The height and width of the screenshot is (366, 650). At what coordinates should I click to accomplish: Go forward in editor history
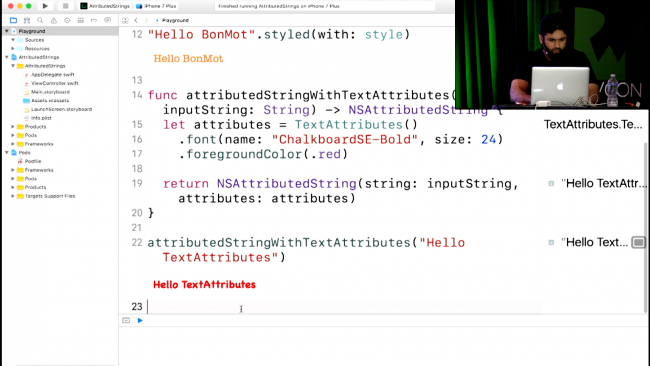tap(146, 20)
